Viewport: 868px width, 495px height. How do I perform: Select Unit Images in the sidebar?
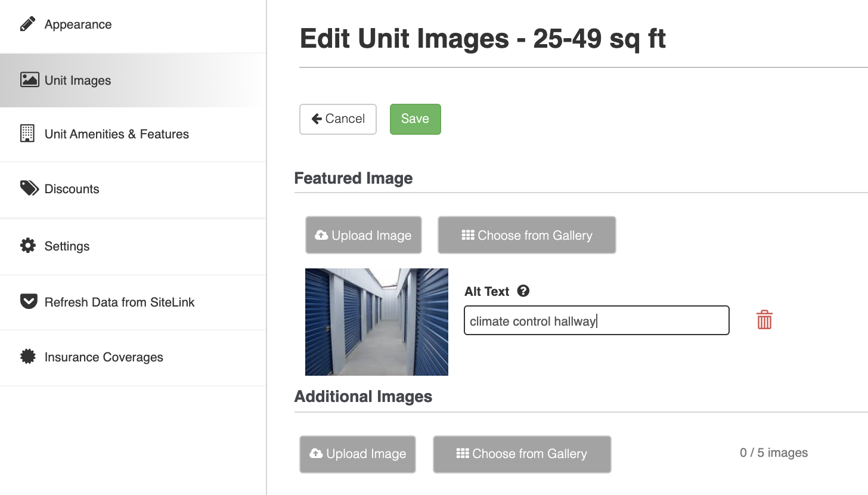click(x=133, y=81)
